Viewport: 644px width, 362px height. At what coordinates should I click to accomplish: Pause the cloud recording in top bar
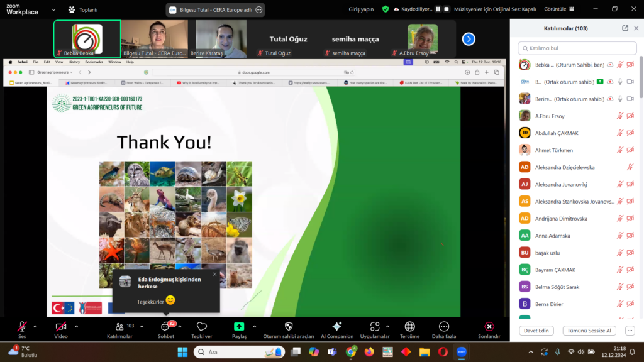pyautogui.click(x=437, y=9)
